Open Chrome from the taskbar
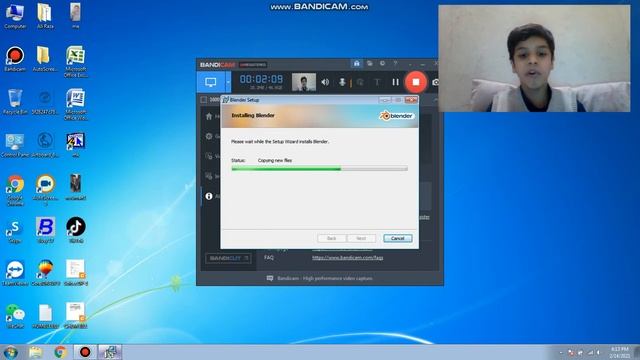The height and width of the screenshot is (360, 640). (x=60, y=352)
